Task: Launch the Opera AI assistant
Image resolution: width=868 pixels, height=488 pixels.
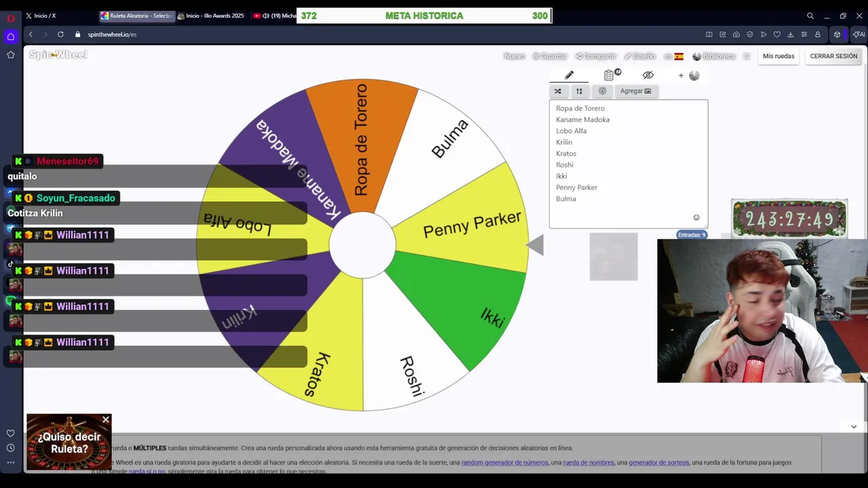Action: pos(859,35)
